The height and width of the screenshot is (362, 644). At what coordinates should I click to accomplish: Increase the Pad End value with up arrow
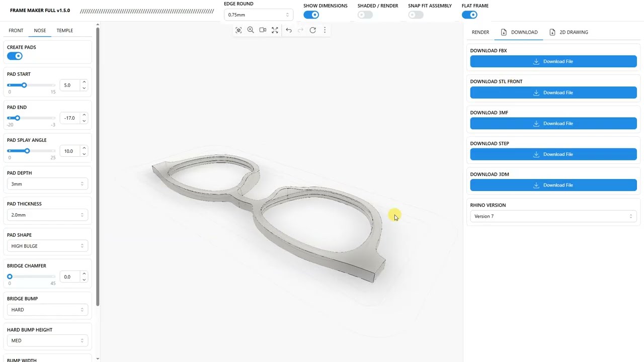[x=84, y=115]
